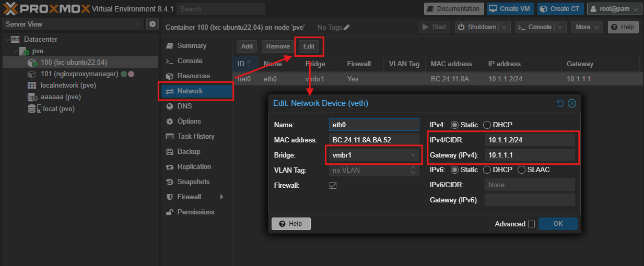The height and width of the screenshot is (266, 644).
Task: Close the Edit Network Device dialog
Action: click(572, 103)
